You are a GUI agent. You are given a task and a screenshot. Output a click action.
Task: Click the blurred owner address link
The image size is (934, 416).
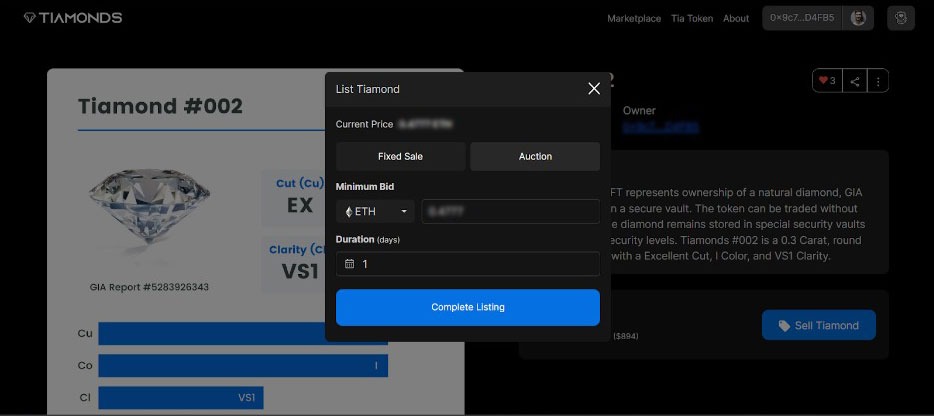coord(661,127)
